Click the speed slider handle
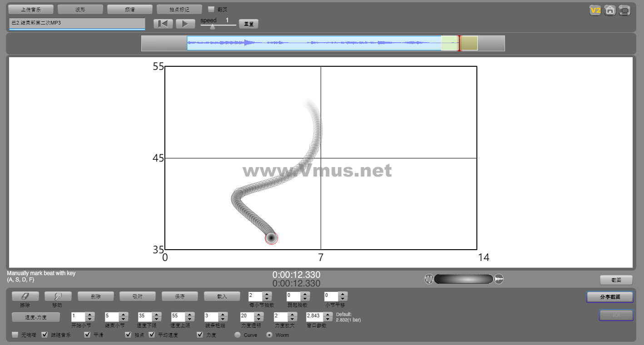 click(x=212, y=27)
